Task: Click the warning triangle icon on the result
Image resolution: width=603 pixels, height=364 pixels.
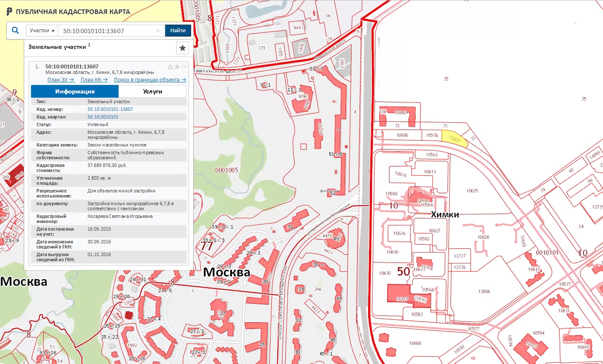Action: pyautogui.click(x=170, y=67)
